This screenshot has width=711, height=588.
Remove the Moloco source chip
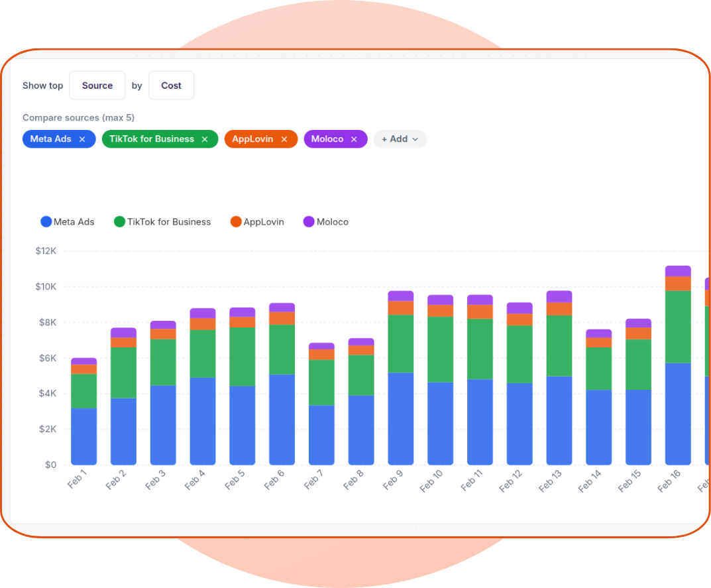(x=354, y=139)
